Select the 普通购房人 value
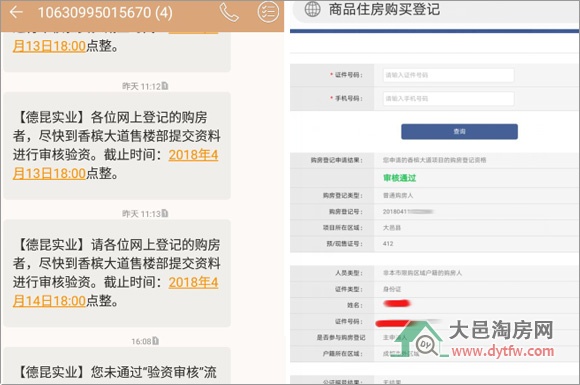580x385 pixels. [398, 195]
